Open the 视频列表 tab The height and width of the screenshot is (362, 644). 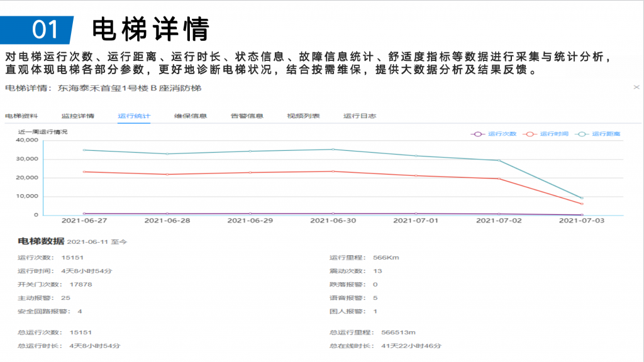pyautogui.click(x=303, y=116)
